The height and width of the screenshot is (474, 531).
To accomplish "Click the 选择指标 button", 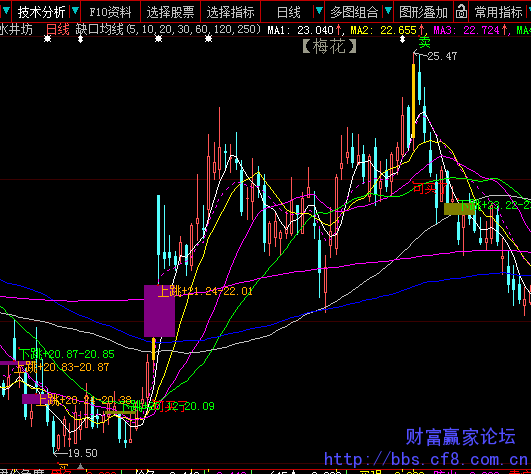I will pyautogui.click(x=230, y=13).
